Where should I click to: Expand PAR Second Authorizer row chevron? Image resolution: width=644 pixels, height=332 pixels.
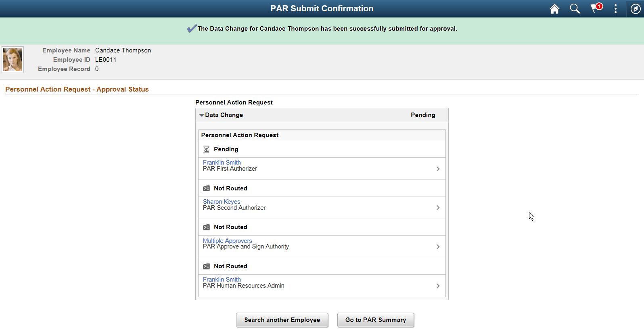click(438, 208)
